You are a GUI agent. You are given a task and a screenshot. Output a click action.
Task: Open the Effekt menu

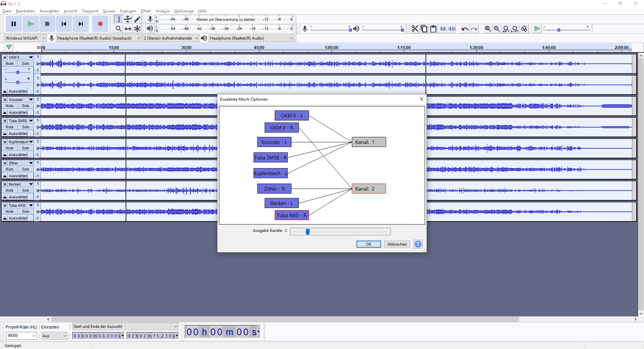click(x=146, y=11)
